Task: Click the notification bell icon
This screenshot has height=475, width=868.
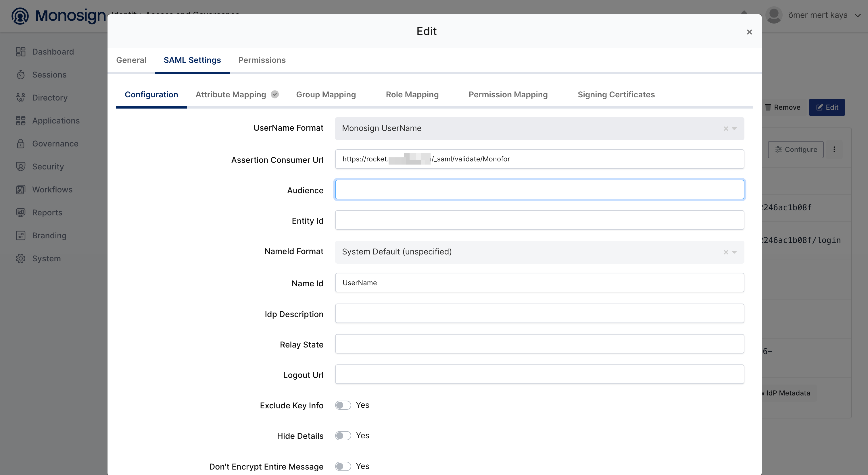Action: pyautogui.click(x=744, y=13)
